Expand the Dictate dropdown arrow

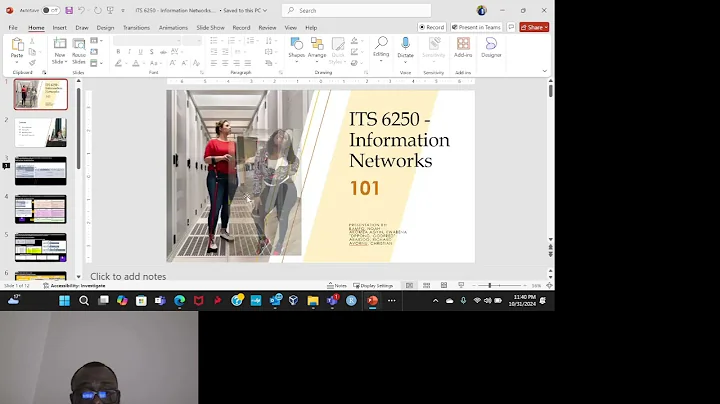click(405, 62)
